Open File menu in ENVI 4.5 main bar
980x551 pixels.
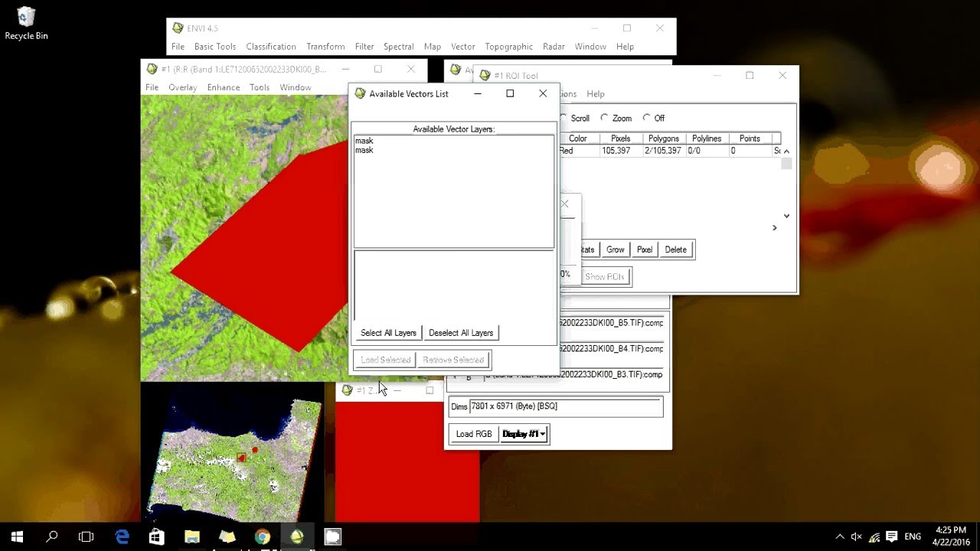point(178,47)
